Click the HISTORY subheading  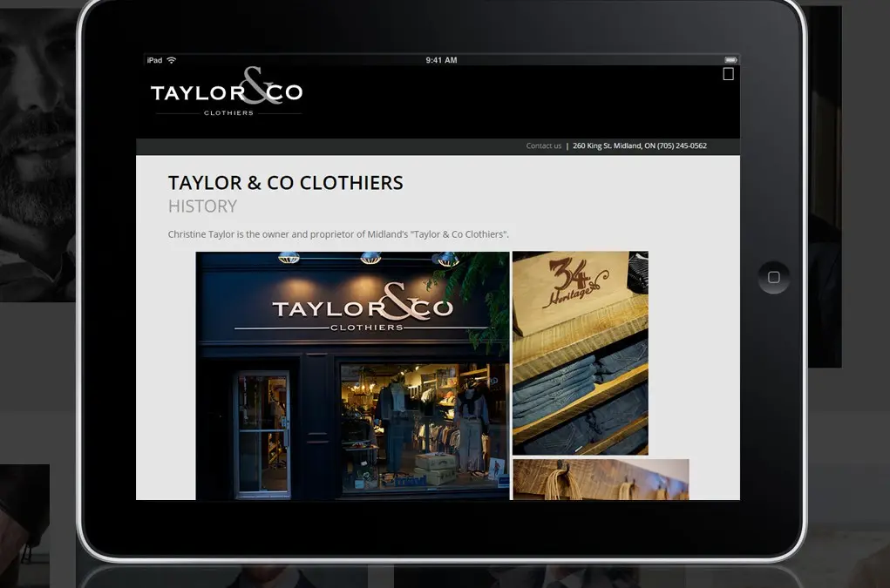[x=202, y=206]
